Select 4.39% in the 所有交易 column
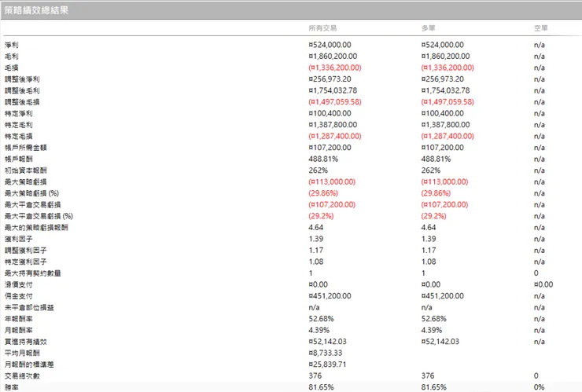 click(319, 331)
